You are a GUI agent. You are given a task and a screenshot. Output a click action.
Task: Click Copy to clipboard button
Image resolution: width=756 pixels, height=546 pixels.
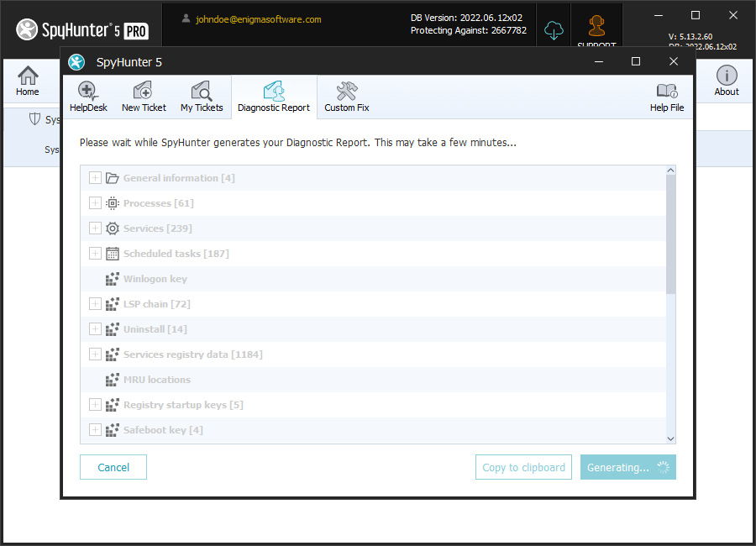tap(523, 467)
